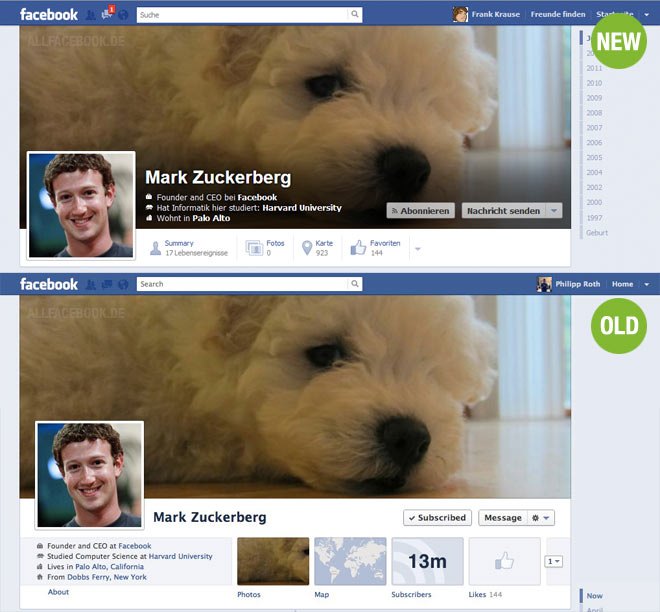The height and width of the screenshot is (612, 660).
Task: Open gear settings dropdown beside Message
Action: [x=541, y=518]
